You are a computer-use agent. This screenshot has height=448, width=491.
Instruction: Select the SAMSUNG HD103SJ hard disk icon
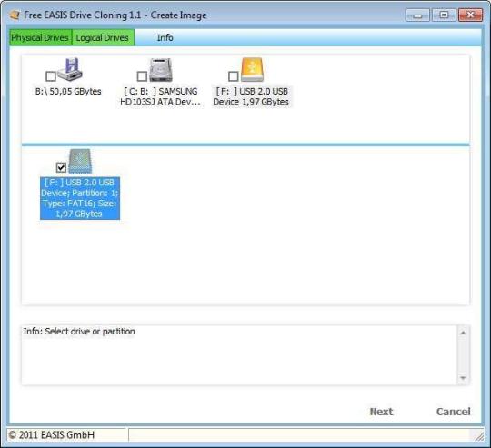coord(161,70)
